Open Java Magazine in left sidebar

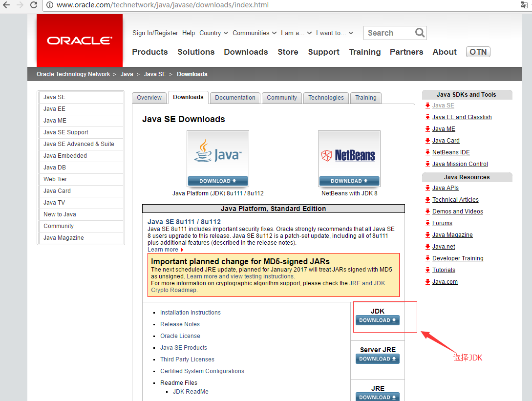click(81, 238)
